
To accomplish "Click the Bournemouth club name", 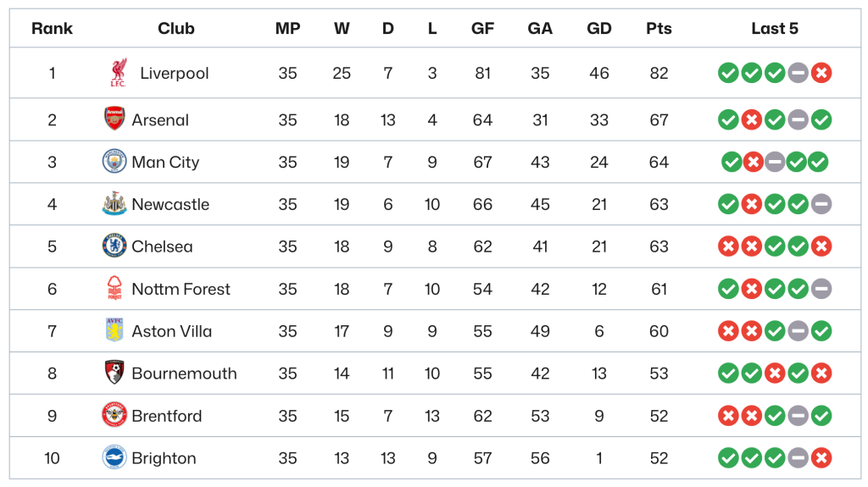I will (x=184, y=374).
